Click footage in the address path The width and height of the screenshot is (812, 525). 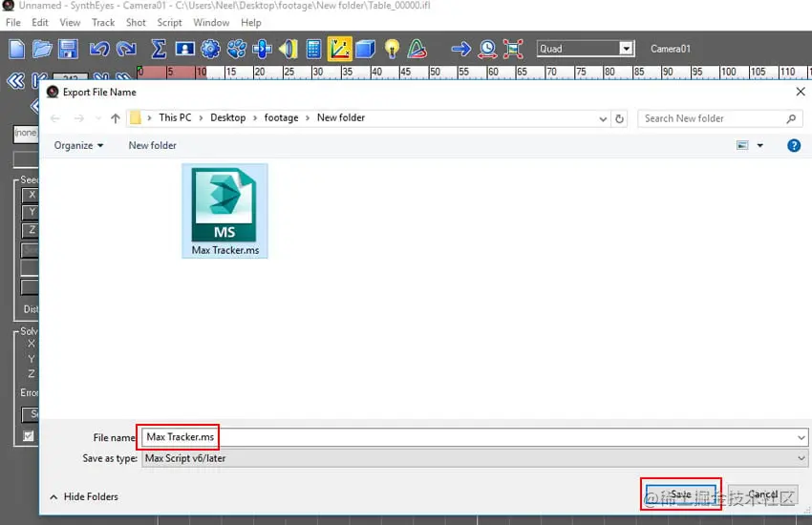281,118
